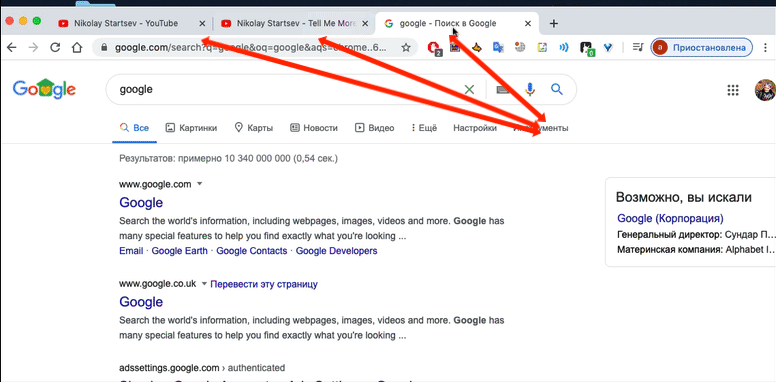Reload the current page
This screenshot has height=382, width=776.
click(55, 48)
